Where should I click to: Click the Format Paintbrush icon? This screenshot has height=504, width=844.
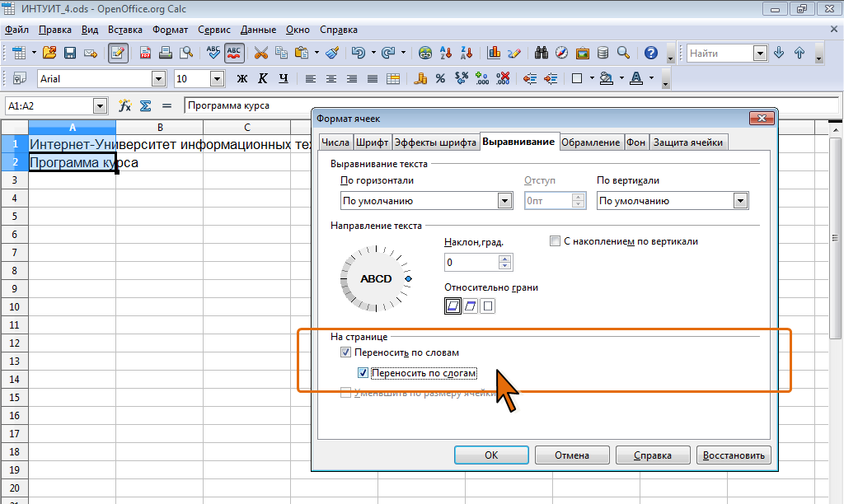tap(333, 53)
